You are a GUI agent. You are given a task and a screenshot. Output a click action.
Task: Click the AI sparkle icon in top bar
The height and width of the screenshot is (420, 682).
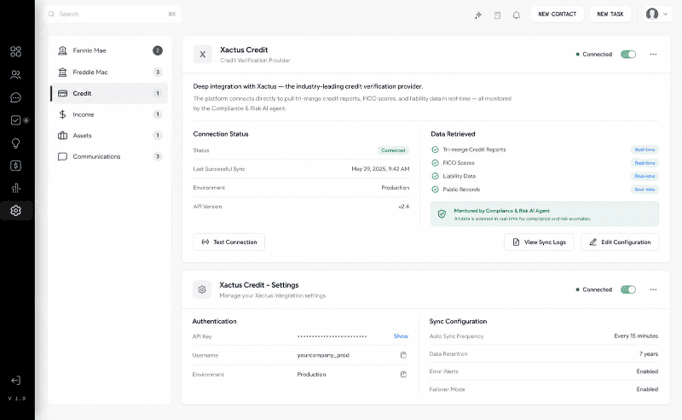(478, 15)
